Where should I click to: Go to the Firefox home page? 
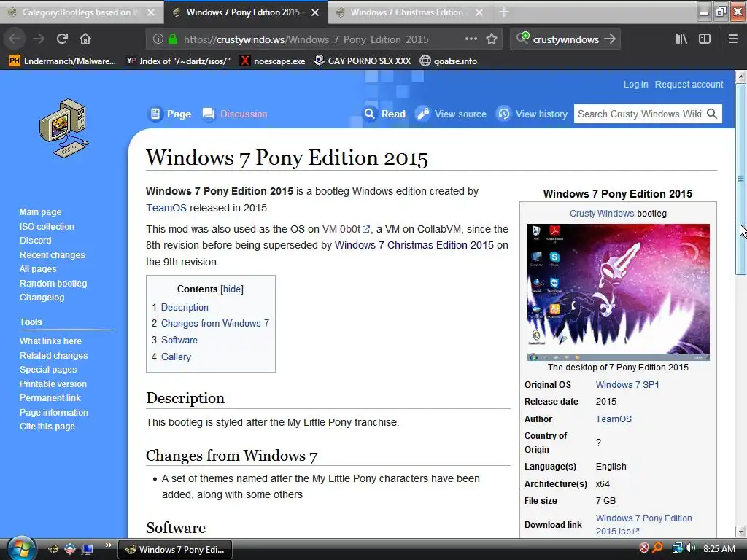point(85,39)
